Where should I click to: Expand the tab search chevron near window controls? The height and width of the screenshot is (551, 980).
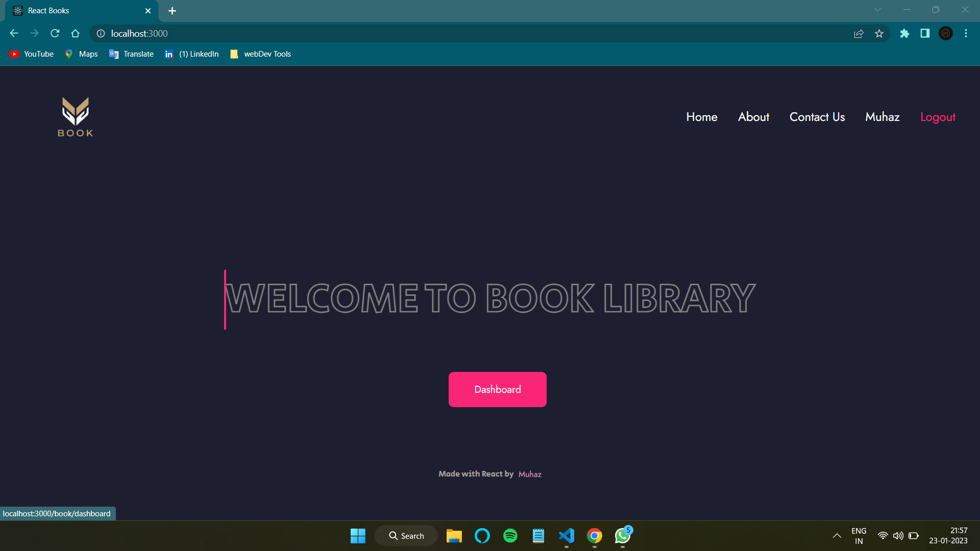point(877,9)
